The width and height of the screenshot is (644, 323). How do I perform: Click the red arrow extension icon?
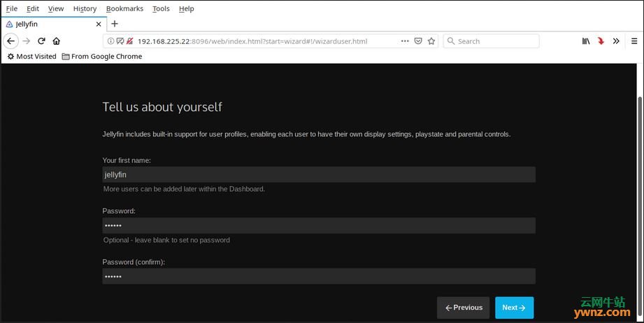click(x=601, y=41)
